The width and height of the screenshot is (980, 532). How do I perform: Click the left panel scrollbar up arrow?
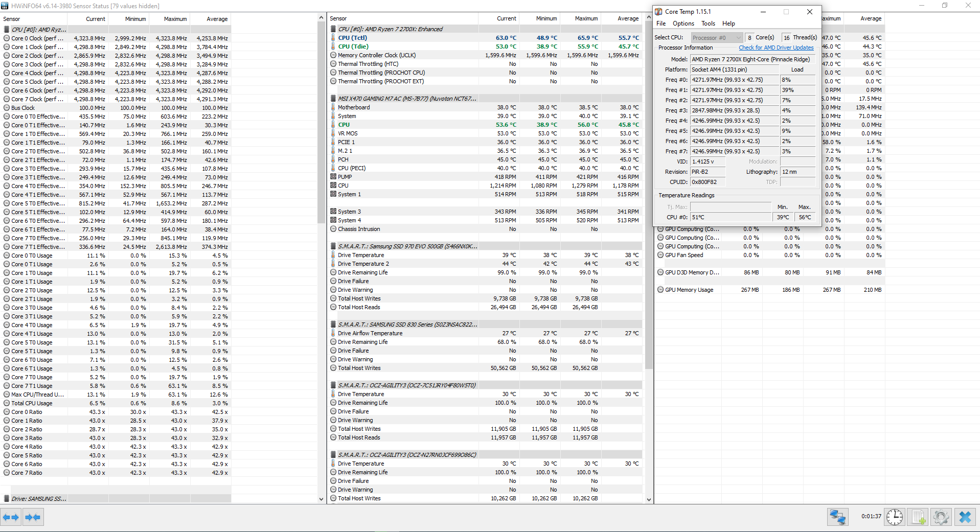click(321, 18)
